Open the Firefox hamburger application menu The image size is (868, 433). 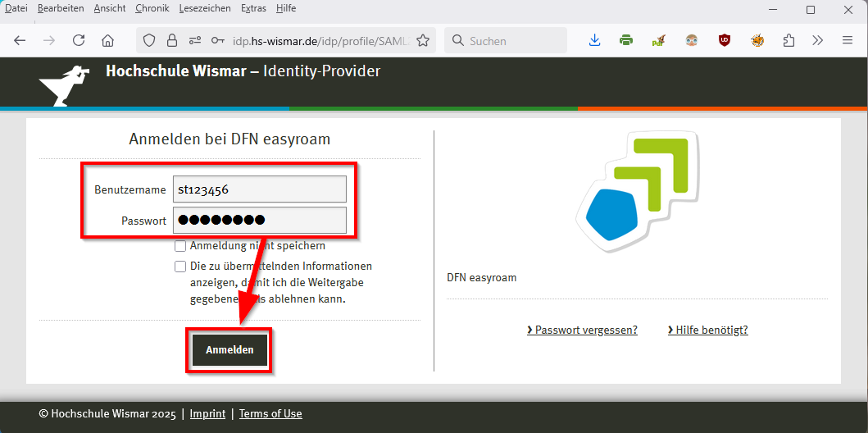tap(847, 40)
